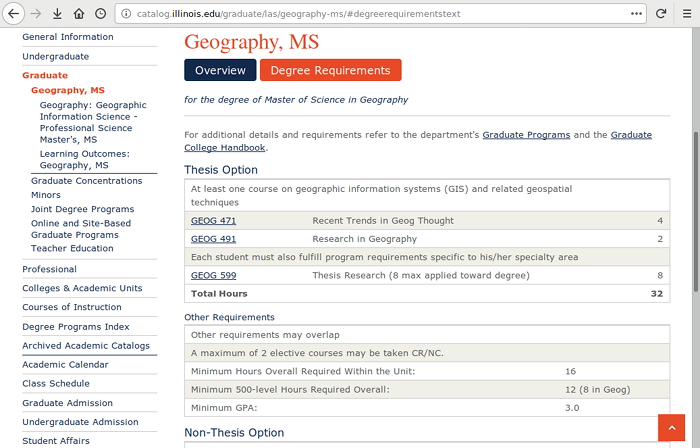Open the GEOG 471 course link

coord(213,220)
